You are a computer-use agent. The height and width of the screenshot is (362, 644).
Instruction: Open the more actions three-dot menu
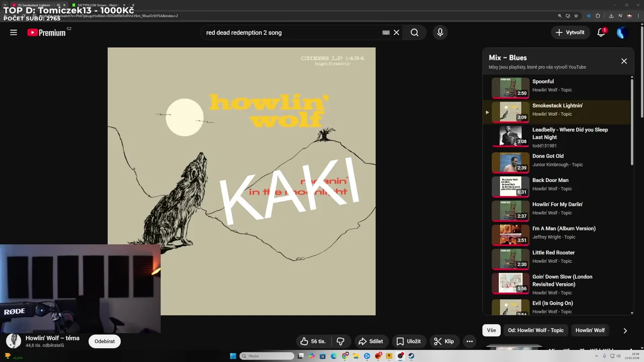click(469, 341)
